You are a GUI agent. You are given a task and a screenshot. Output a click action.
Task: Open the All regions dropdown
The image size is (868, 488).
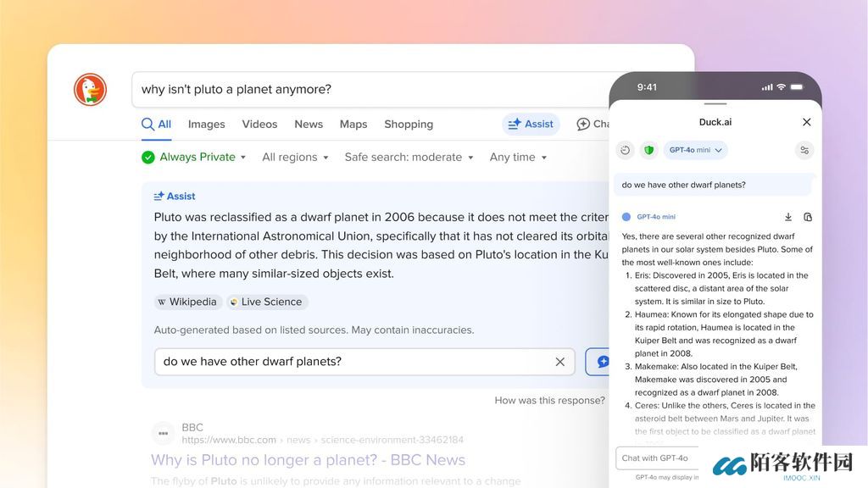coord(294,157)
